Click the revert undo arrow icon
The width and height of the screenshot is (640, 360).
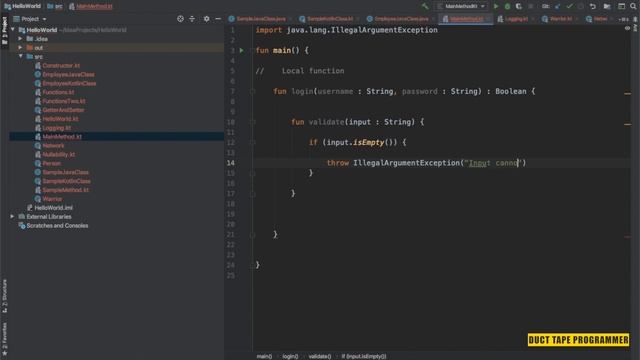[593, 6]
